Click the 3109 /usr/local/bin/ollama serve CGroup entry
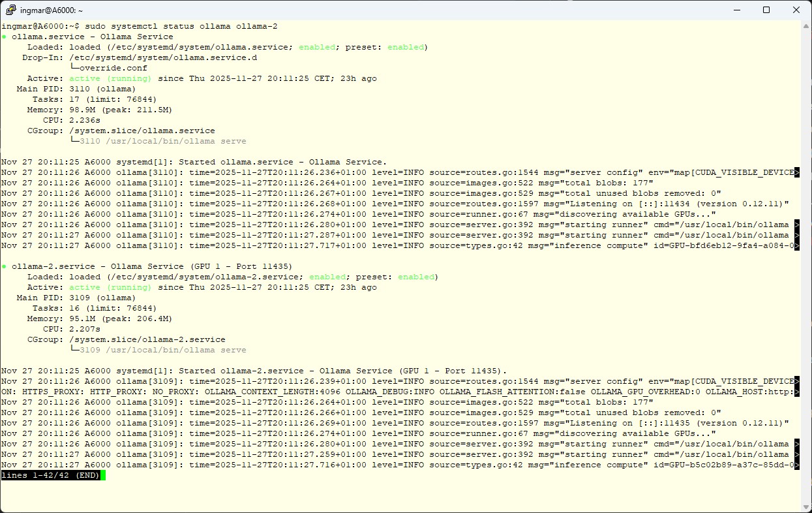 pyautogui.click(x=163, y=350)
